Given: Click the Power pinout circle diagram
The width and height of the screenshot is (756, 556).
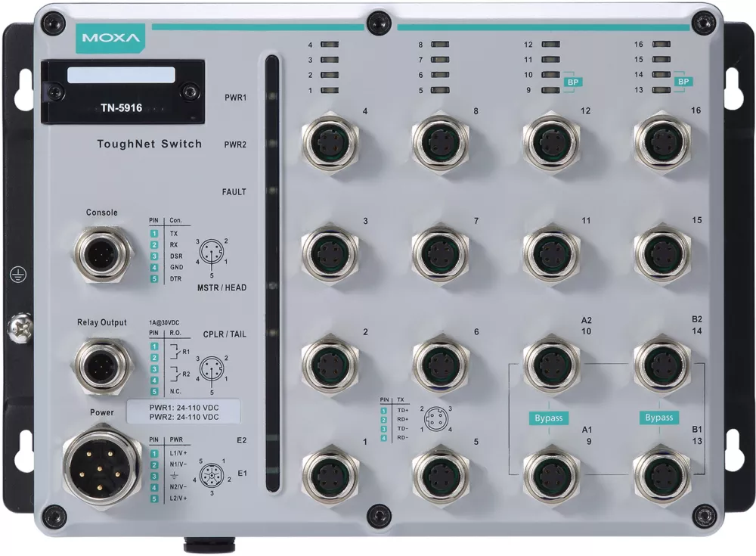Looking at the screenshot, I should click(212, 477).
